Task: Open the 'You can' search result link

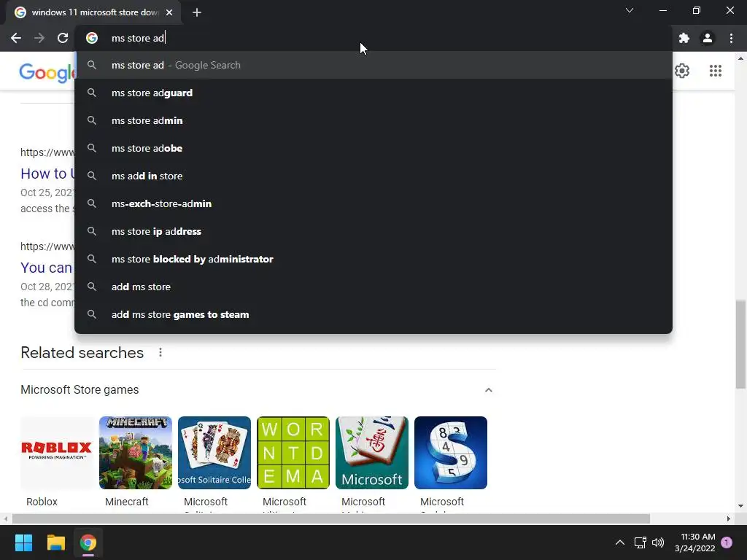Action: [x=46, y=268]
